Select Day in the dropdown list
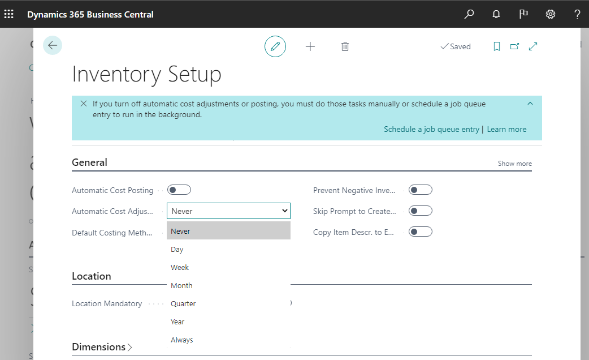This screenshot has width=589, height=360. coord(229,249)
